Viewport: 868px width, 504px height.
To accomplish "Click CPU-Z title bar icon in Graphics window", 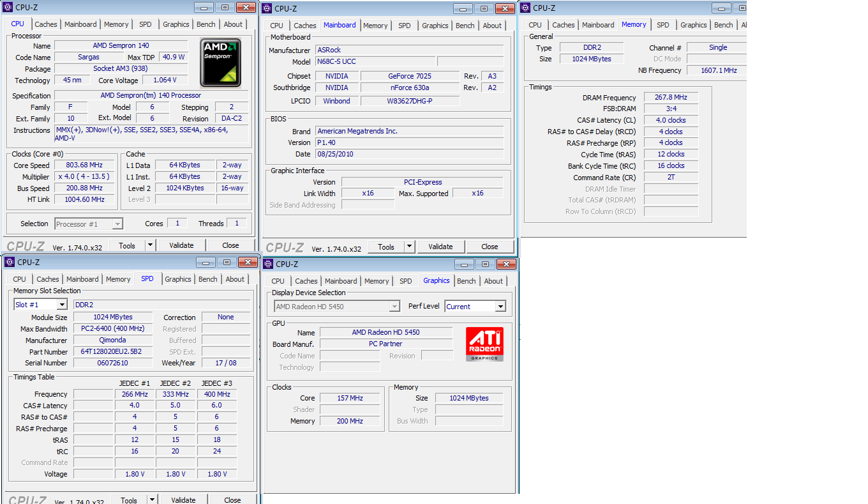I will pyautogui.click(x=269, y=264).
